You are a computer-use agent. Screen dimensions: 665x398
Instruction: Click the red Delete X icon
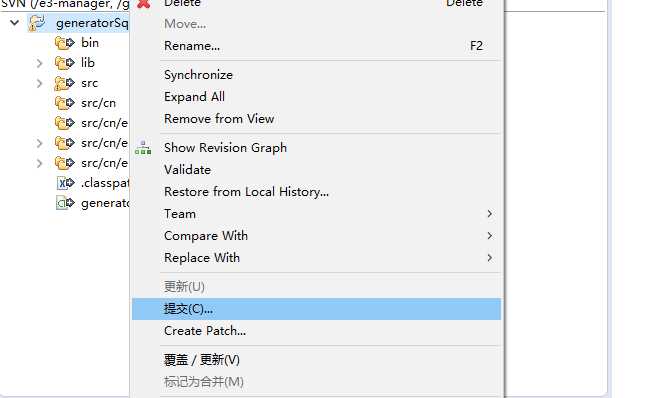(144, 3)
